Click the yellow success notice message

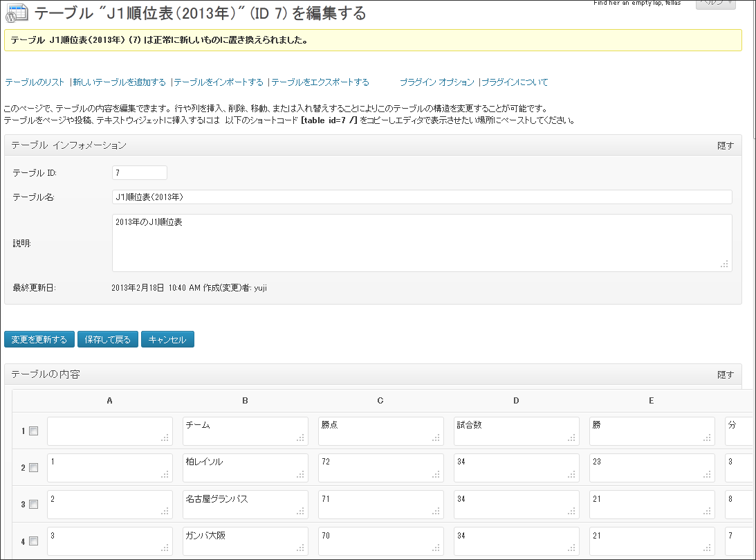373,40
